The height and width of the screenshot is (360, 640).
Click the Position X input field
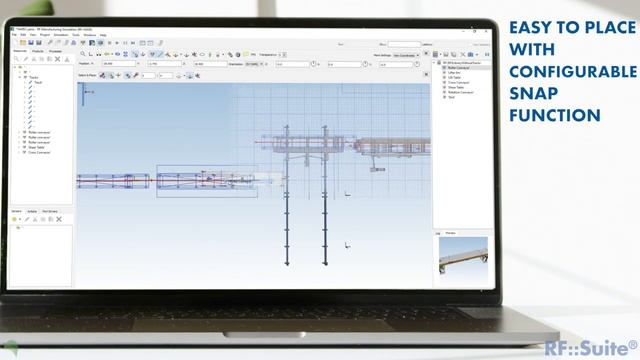(119, 64)
